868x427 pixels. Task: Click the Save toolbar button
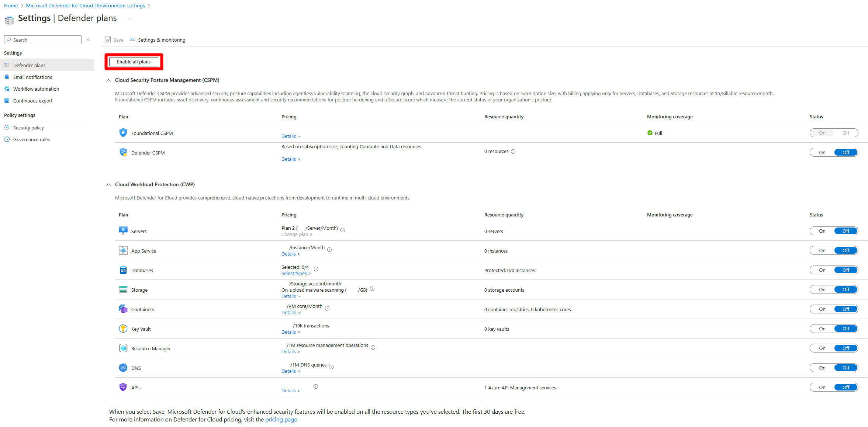click(114, 40)
